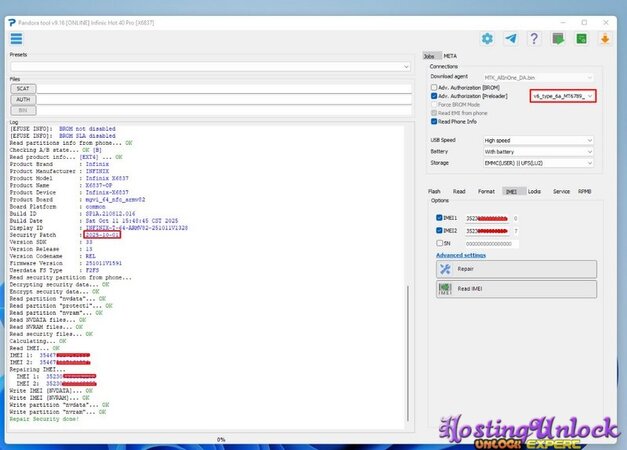Open the Telegram paper plane icon
The image size is (627, 450).
point(511,39)
